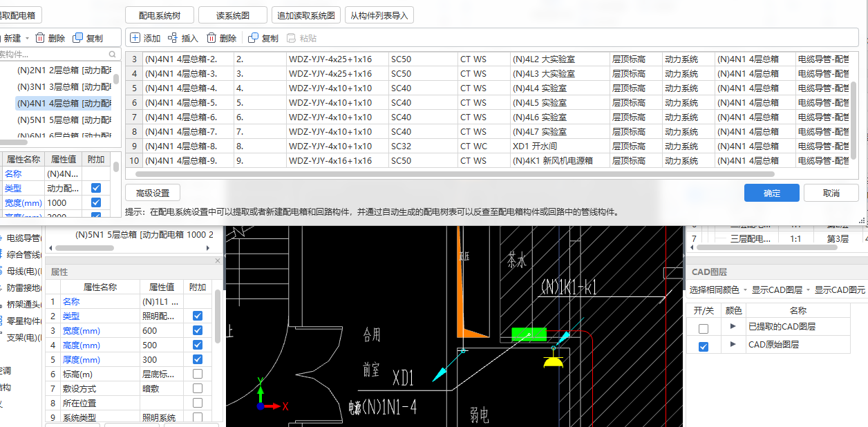Viewport: 868px width, 427px height.
Task: Cancel dialog with 取消 button
Action: pos(831,193)
